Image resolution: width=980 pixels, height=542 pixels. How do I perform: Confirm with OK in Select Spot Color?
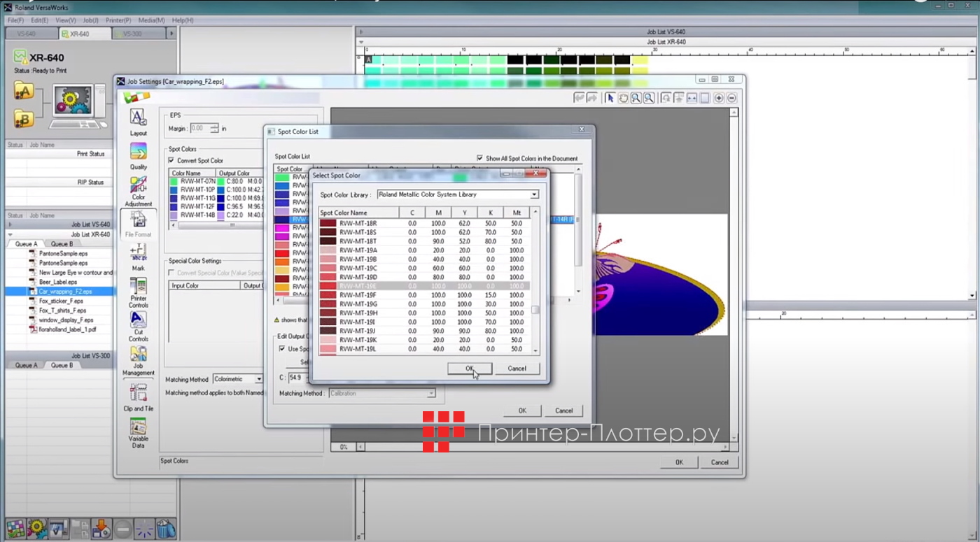click(x=469, y=369)
